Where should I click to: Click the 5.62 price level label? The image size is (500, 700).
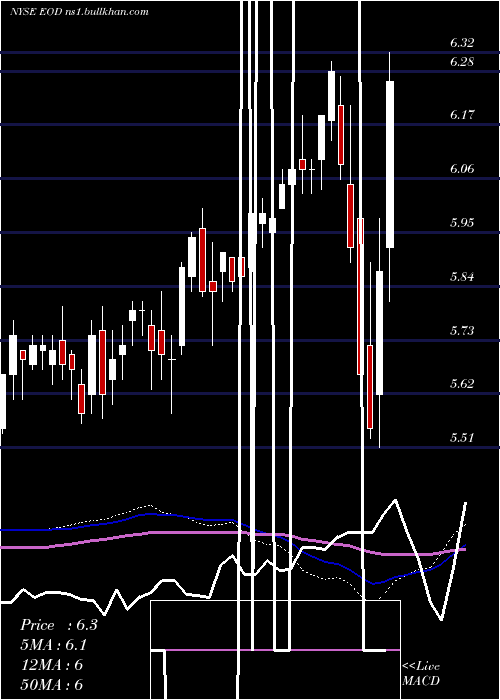462,384
